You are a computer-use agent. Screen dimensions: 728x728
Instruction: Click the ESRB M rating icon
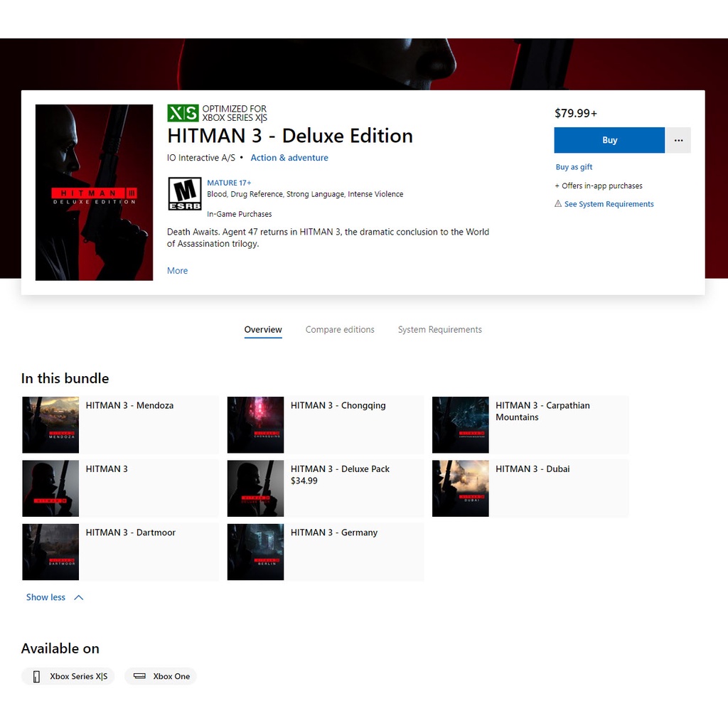point(184,193)
